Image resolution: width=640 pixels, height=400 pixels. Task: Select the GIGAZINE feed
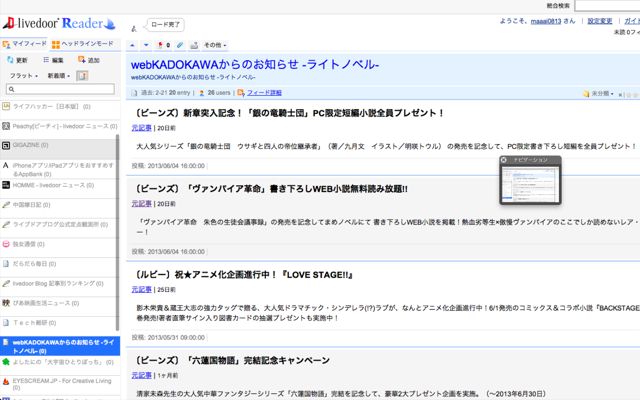[x=58, y=149]
